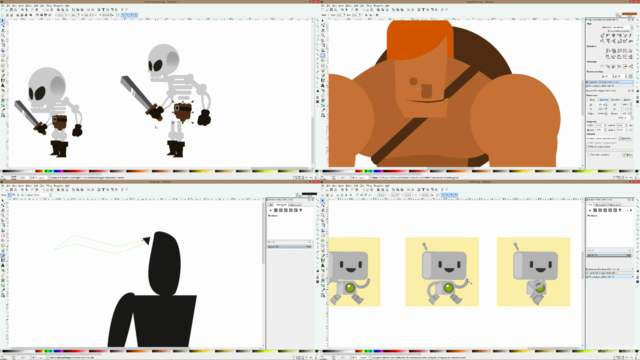This screenshot has width=640, height=360.
Task: Select the Text tool in top-left window toolbox
Action: (3, 86)
